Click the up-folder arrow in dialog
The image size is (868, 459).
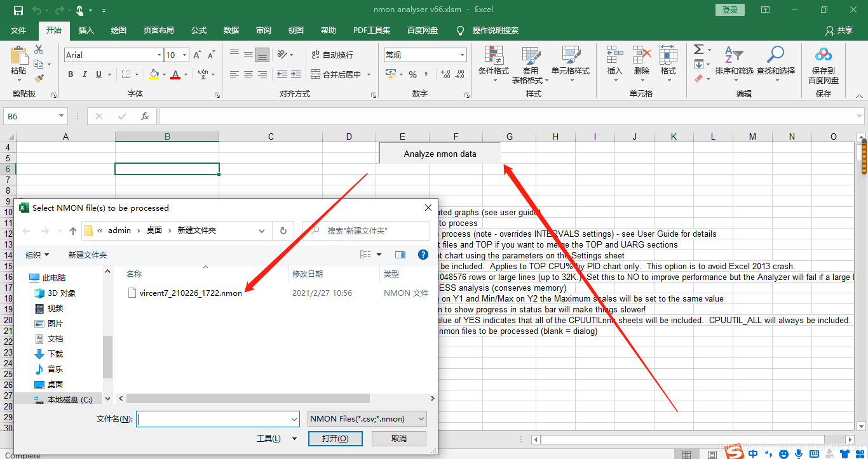point(73,230)
